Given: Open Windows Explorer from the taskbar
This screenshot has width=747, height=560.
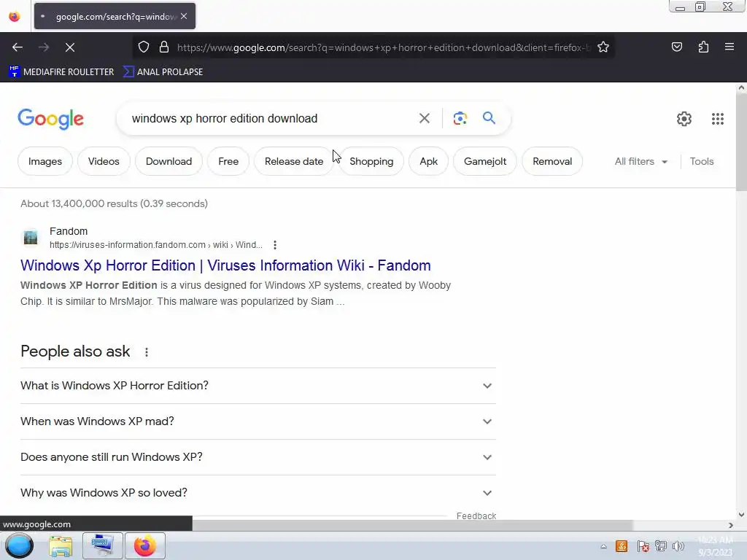Looking at the screenshot, I should coord(61,545).
